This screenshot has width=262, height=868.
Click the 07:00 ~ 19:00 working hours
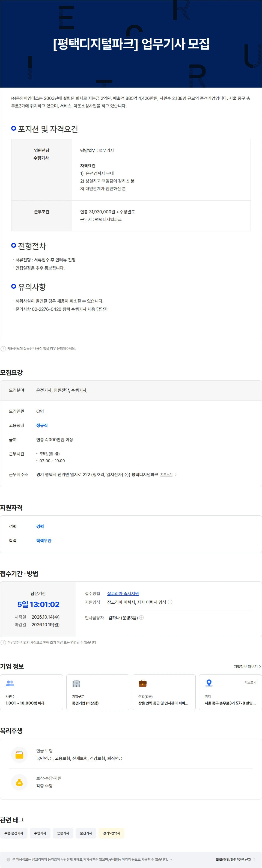pos(52,461)
